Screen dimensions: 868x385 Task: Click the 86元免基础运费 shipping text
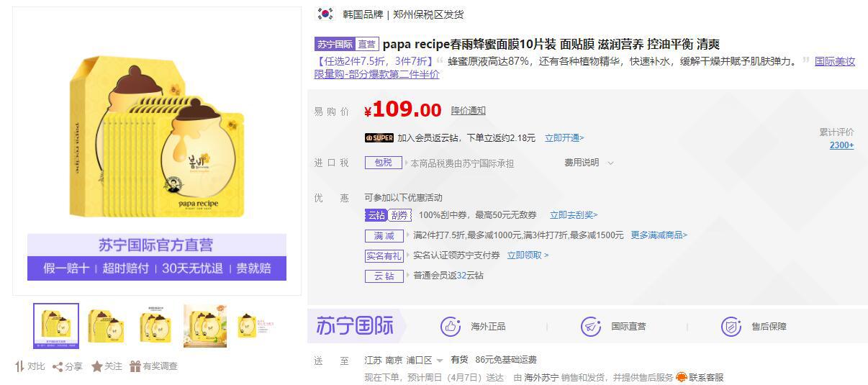(x=506, y=360)
